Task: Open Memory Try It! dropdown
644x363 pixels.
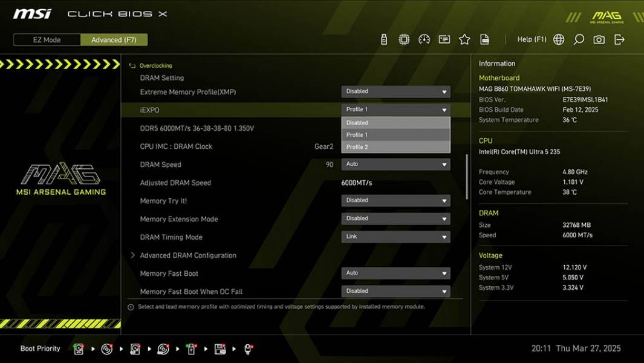Action: point(395,201)
